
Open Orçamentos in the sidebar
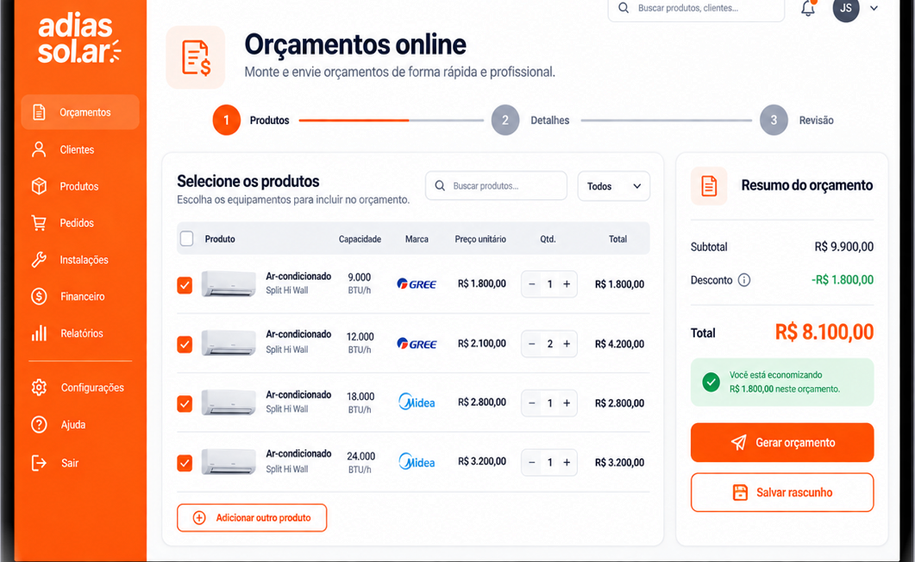click(x=80, y=112)
